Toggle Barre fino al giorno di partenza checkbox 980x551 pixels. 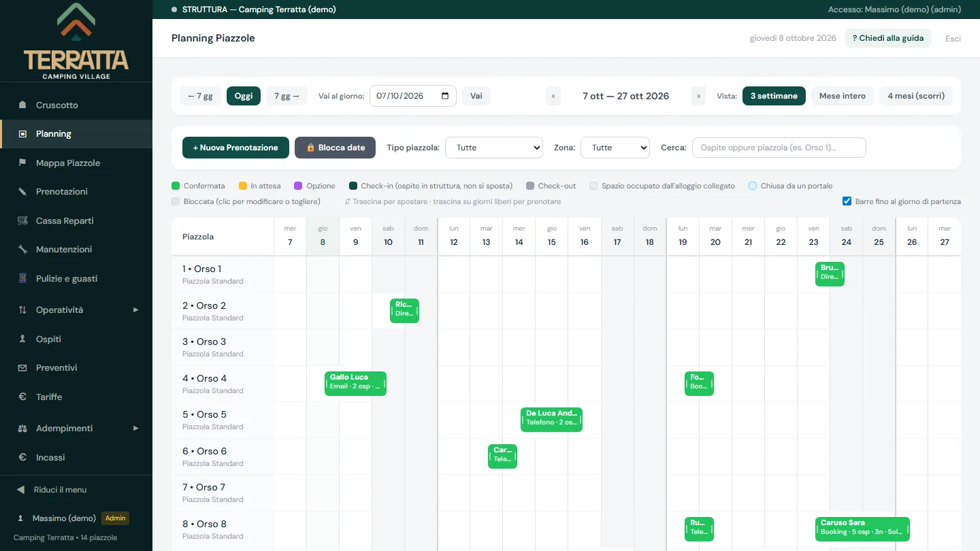point(847,201)
